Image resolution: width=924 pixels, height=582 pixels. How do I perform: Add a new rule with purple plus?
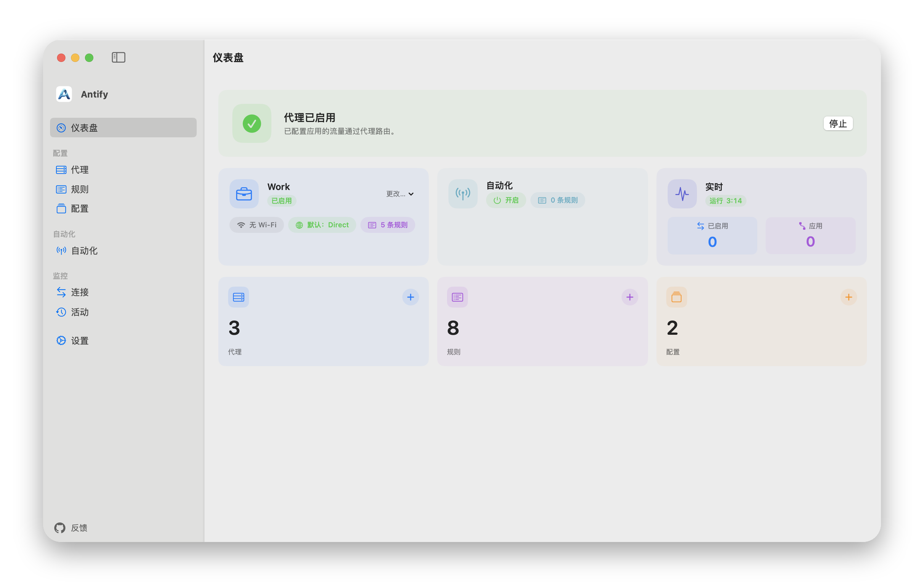click(630, 297)
